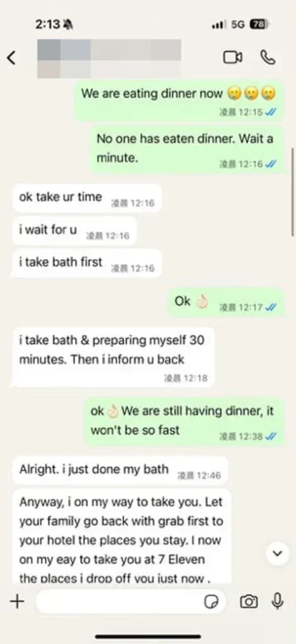Tap the "Ok" hand emoji message
Viewport: 296px width, 644px height.
pyautogui.click(x=225, y=303)
